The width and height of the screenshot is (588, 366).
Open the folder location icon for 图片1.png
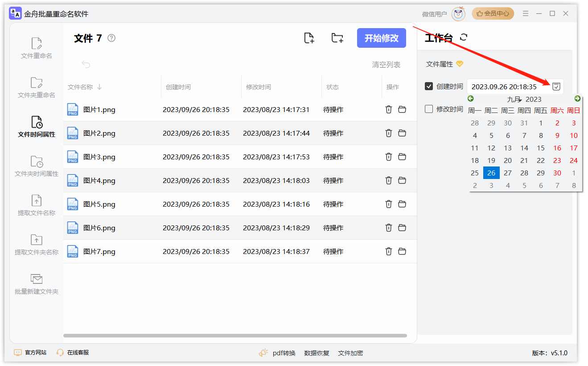(x=402, y=109)
